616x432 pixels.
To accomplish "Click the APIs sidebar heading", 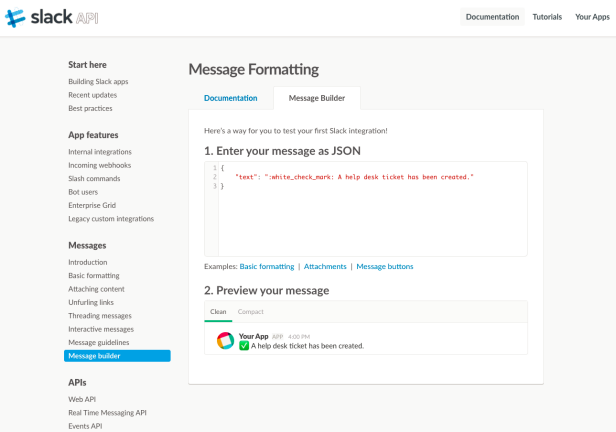I will [77, 382].
